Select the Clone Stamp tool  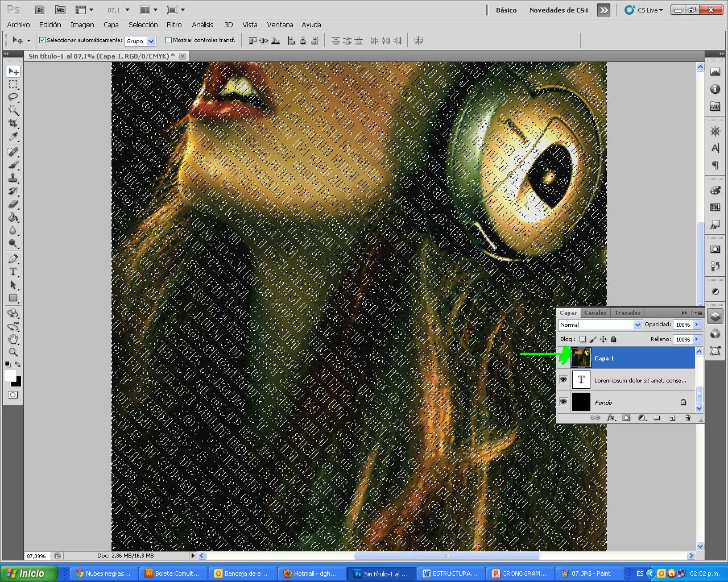click(x=13, y=178)
